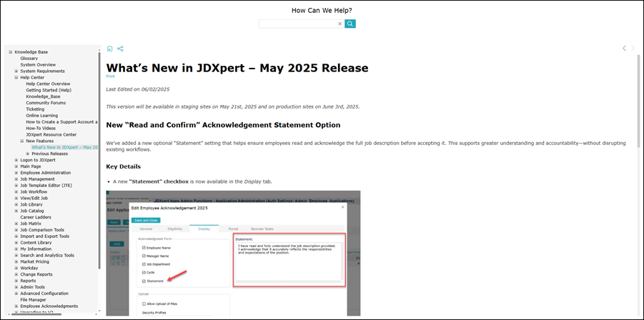
Task: Expand the System Requirements tree node
Action: coord(16,71)
